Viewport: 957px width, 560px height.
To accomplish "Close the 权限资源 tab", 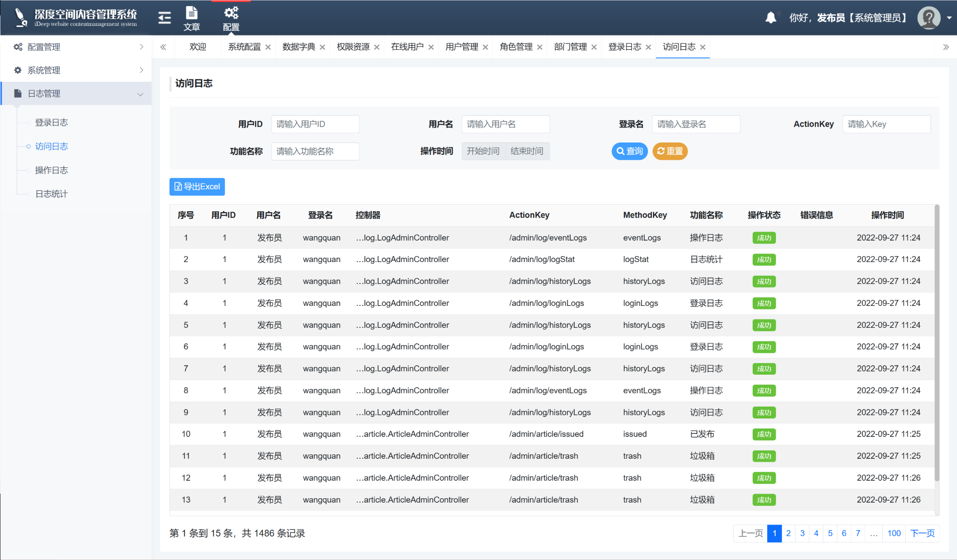I will pos(377,47).
